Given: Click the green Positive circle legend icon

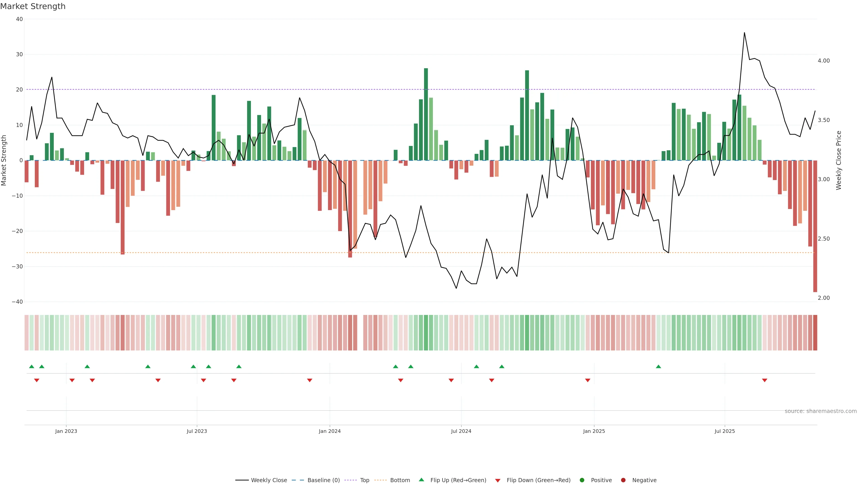Looking at the screenshot, I should coord(582,480).
